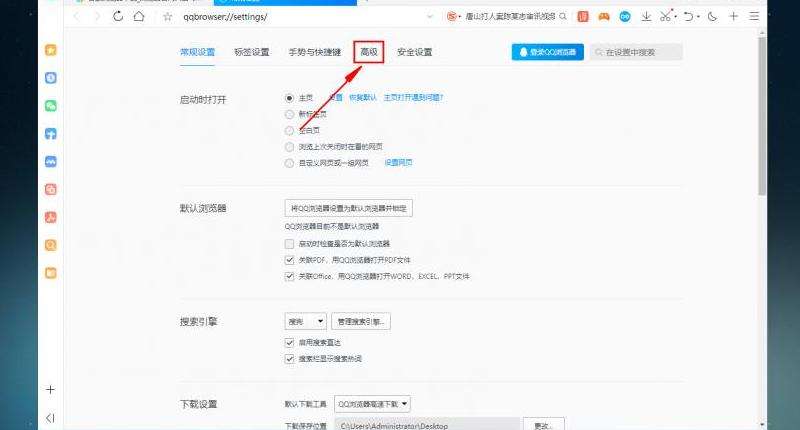The width and height of the screenshot is (800, 430).
Task: Open the home page icon
Action: click(x=139, y=16)
